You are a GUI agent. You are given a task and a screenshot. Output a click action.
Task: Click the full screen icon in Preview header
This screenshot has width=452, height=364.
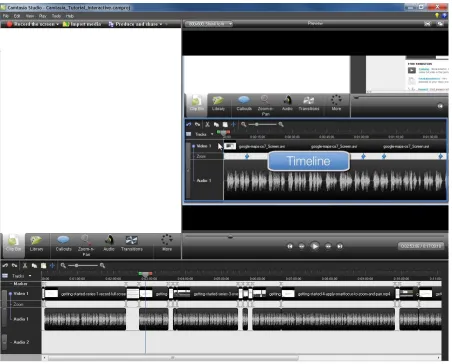(428, 24)
